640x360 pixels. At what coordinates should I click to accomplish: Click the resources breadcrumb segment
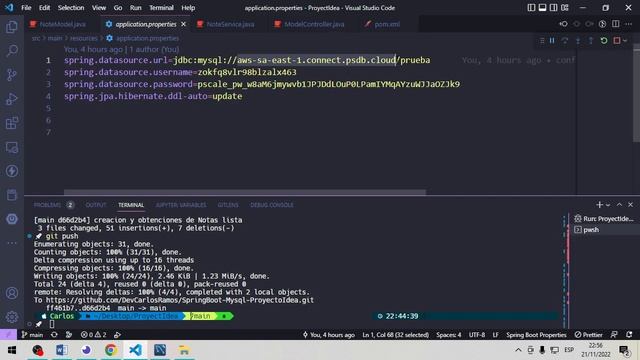pyautogui.click(x=83, y=38)
